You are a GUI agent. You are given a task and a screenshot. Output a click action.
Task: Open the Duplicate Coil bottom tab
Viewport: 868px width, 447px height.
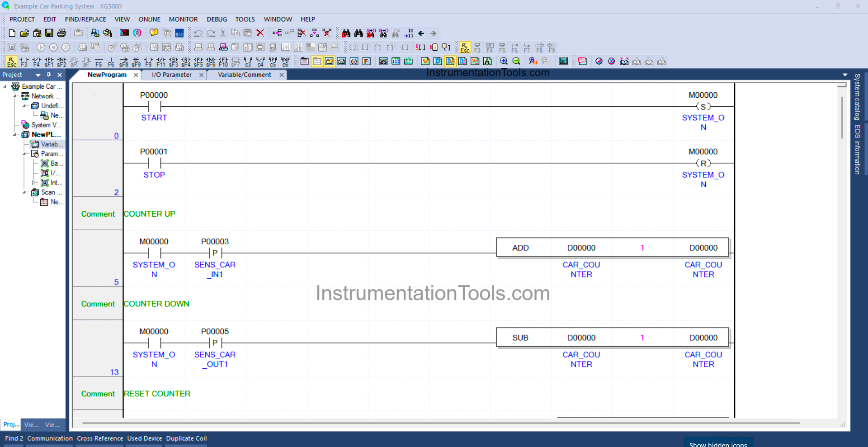point(186,438)
